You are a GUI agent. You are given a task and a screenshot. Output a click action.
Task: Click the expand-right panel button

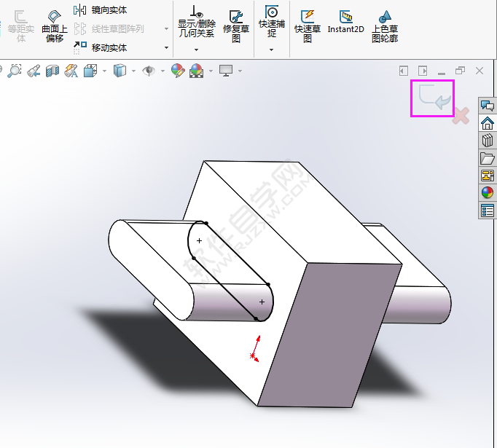pyautogui.click(x=423, y=71)
